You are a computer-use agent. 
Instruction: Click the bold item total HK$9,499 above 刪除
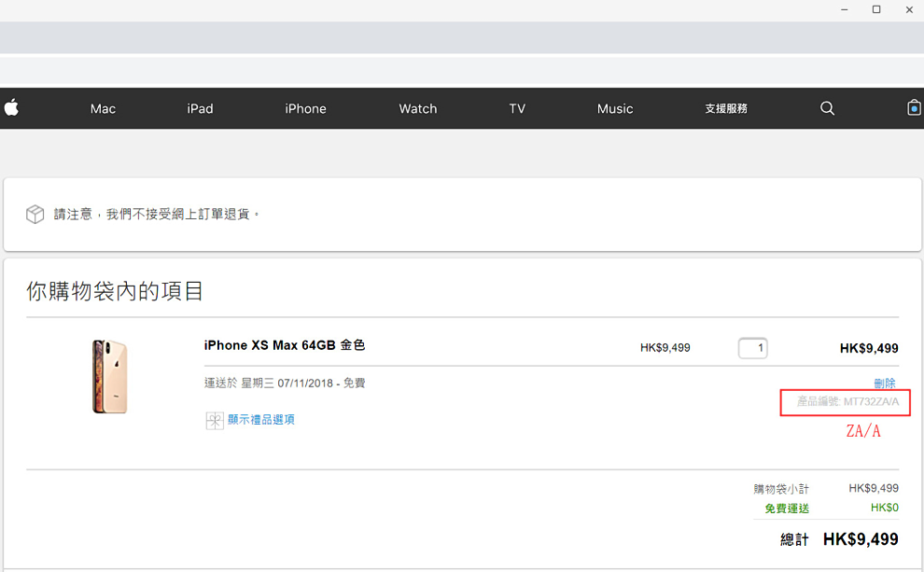point(869,349)
